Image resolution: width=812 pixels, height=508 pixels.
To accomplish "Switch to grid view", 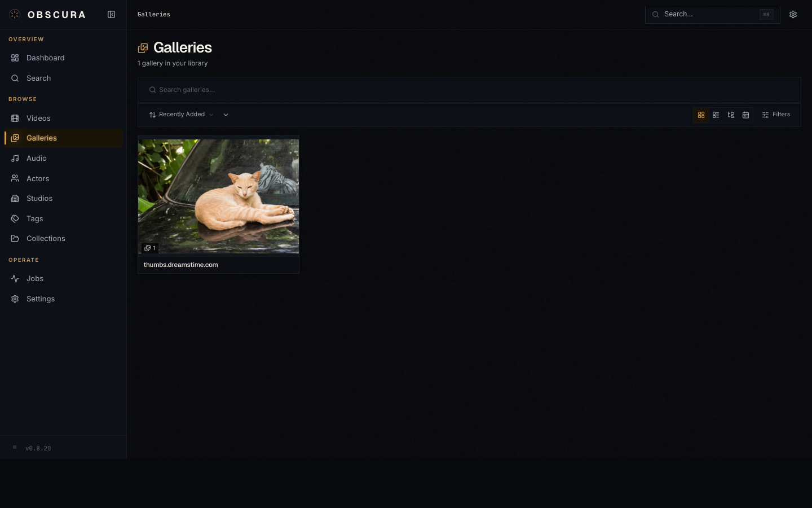I will click(x=701, y=115).
